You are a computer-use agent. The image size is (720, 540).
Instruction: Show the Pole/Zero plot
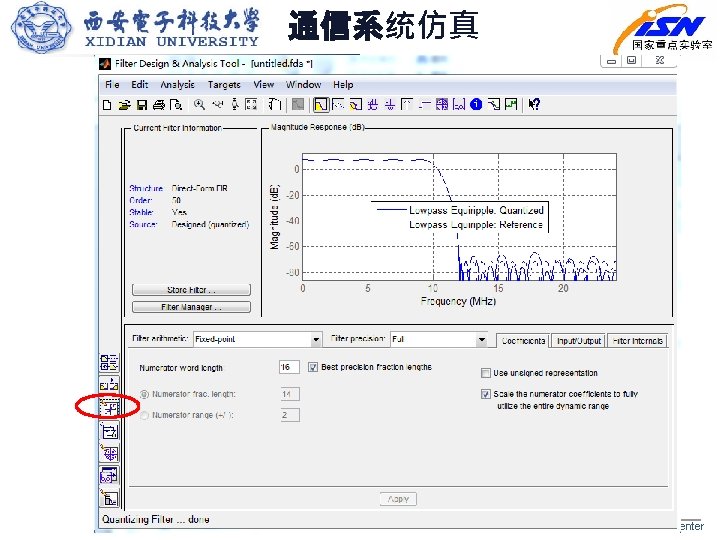pyautogui.click(x=442, y=105)
